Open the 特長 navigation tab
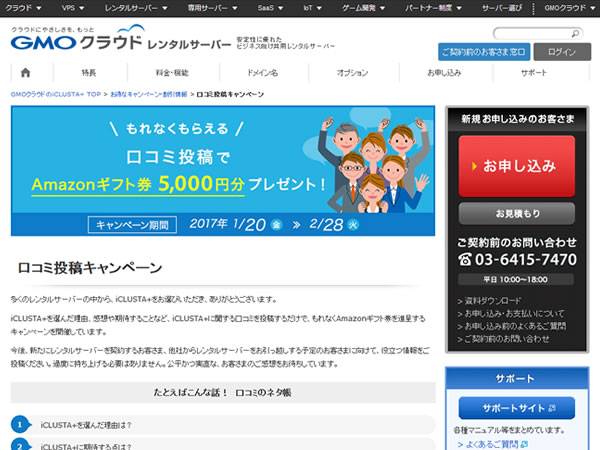The image size is (600, 450). click(x=89, y=72)
